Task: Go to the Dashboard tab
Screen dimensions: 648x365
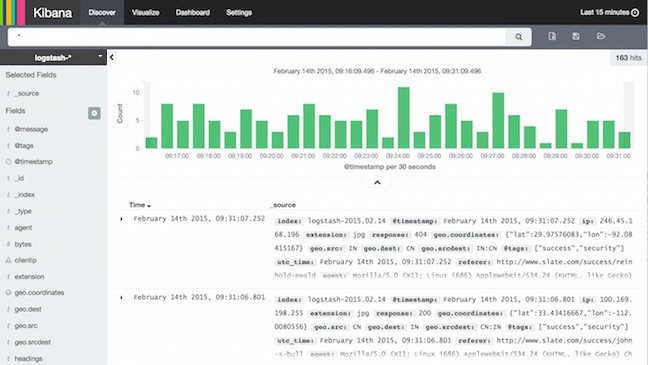Action: coord(193,12)
